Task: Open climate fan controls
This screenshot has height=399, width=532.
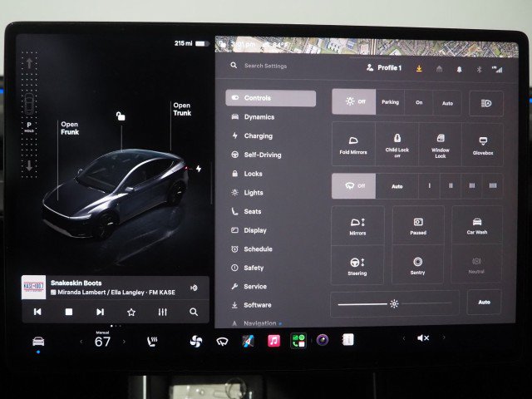Action: (196, 341)
